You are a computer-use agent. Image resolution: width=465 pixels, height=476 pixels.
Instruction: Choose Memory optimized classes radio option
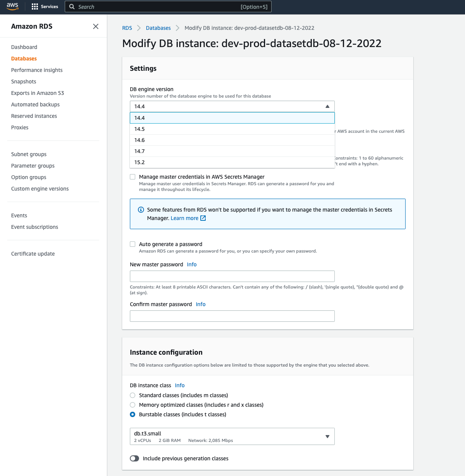point(133,405)
